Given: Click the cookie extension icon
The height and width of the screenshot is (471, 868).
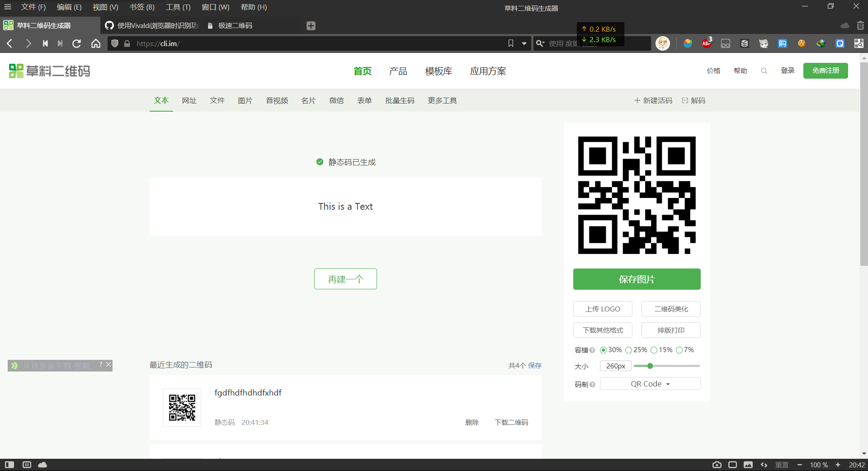Looking at the screenshot, I should (x=802, y=43).
